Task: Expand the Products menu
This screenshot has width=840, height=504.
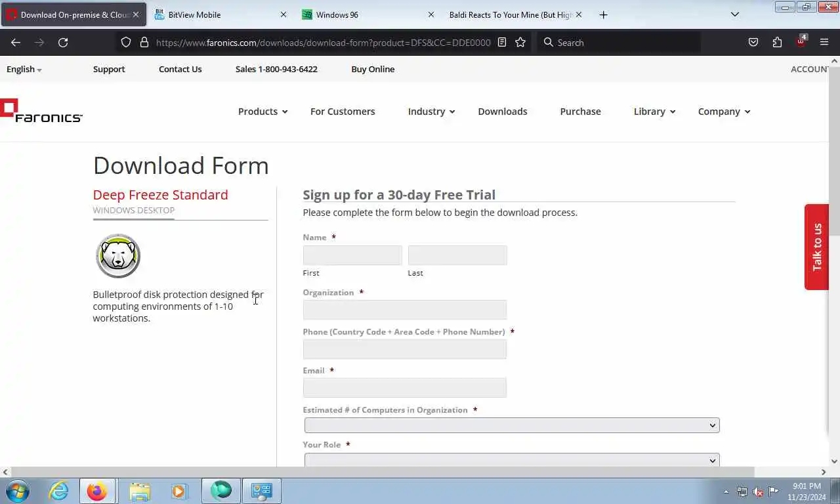Action: coord(262,112)
